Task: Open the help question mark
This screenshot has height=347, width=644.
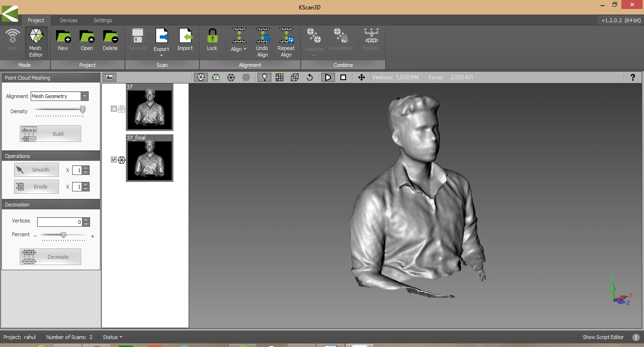Action: point(633,77)
